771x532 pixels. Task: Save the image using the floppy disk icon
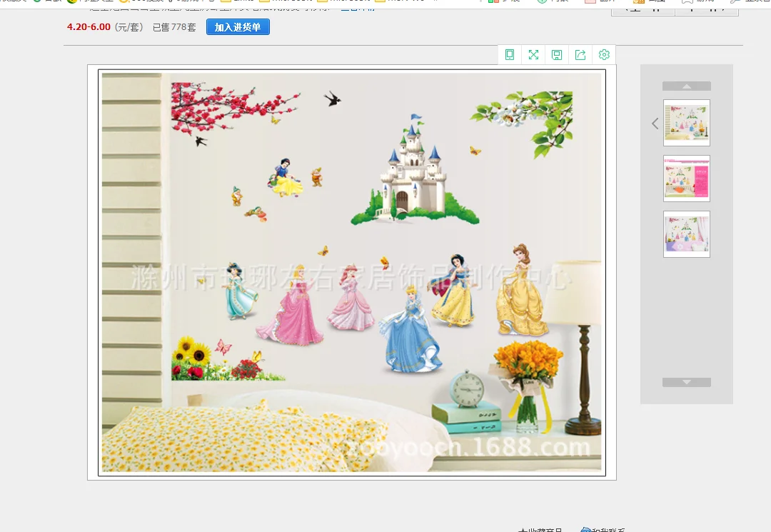click(557, 54)
